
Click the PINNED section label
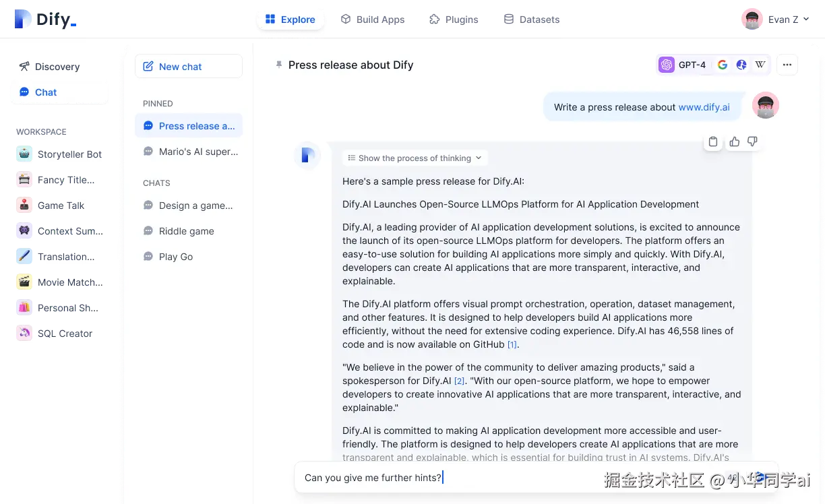point(158,104)
